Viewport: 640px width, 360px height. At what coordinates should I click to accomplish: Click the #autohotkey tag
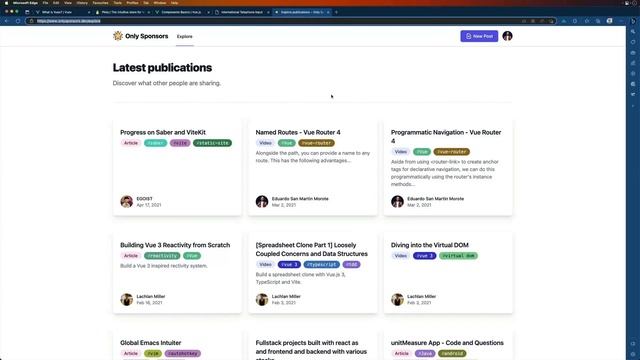[182, 353]
